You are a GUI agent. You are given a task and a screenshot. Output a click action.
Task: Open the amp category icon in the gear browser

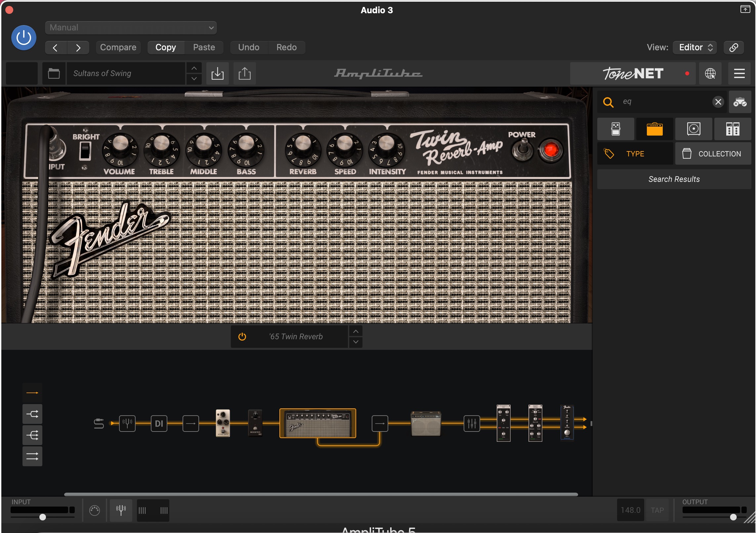[x=654, y=129]
